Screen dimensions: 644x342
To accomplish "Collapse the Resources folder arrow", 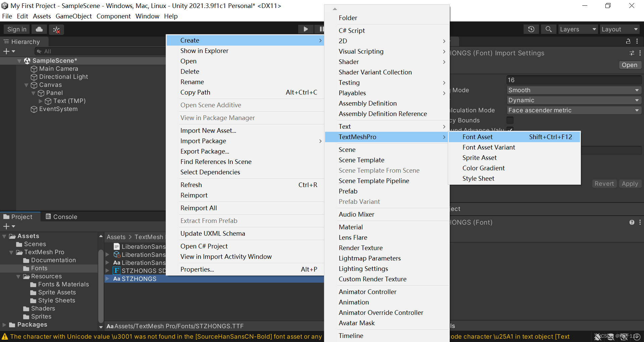I will click(18, 276).
